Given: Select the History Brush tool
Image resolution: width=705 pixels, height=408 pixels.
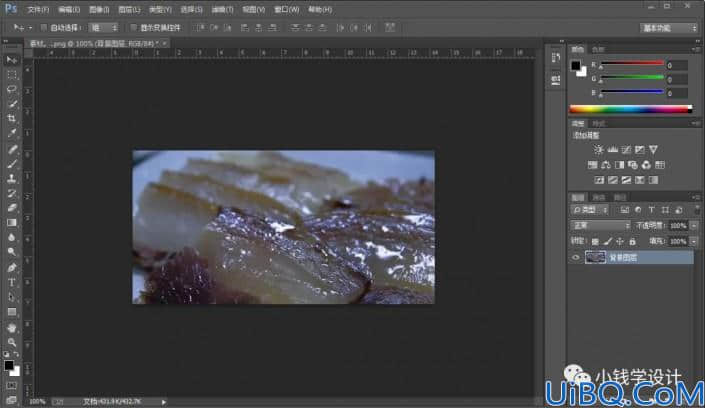Looking at the screenshot, I should pos(12,193).
